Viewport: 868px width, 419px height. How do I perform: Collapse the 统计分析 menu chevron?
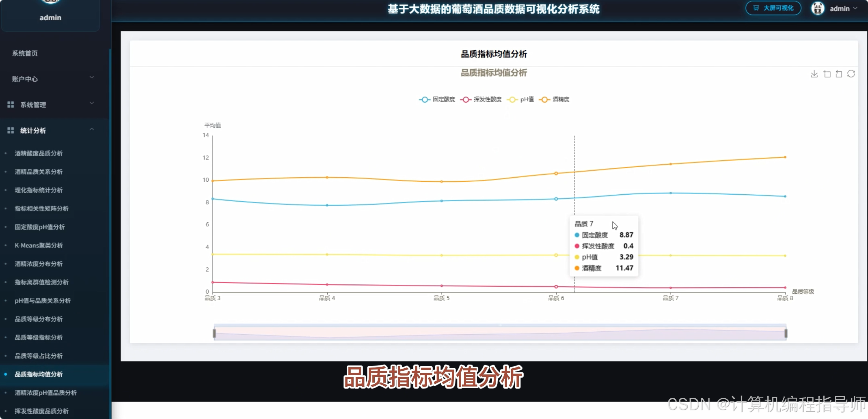92,129
